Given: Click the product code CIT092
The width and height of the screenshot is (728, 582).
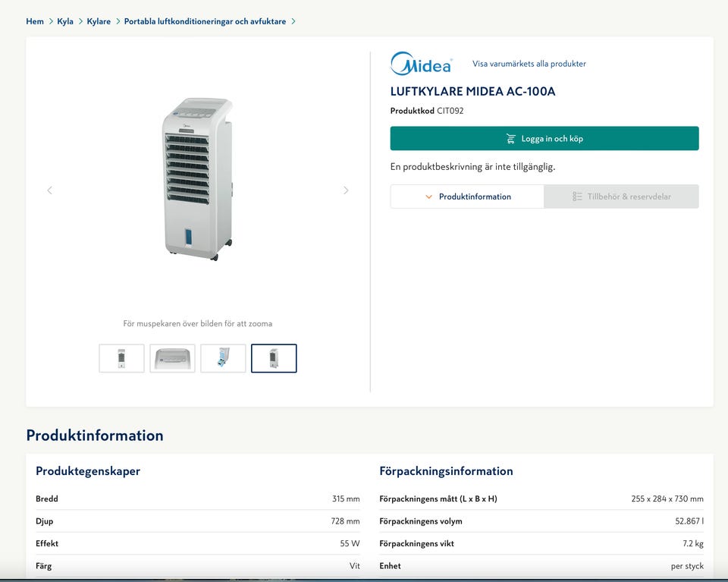Looking at the screenshot, I should [450, 111].
